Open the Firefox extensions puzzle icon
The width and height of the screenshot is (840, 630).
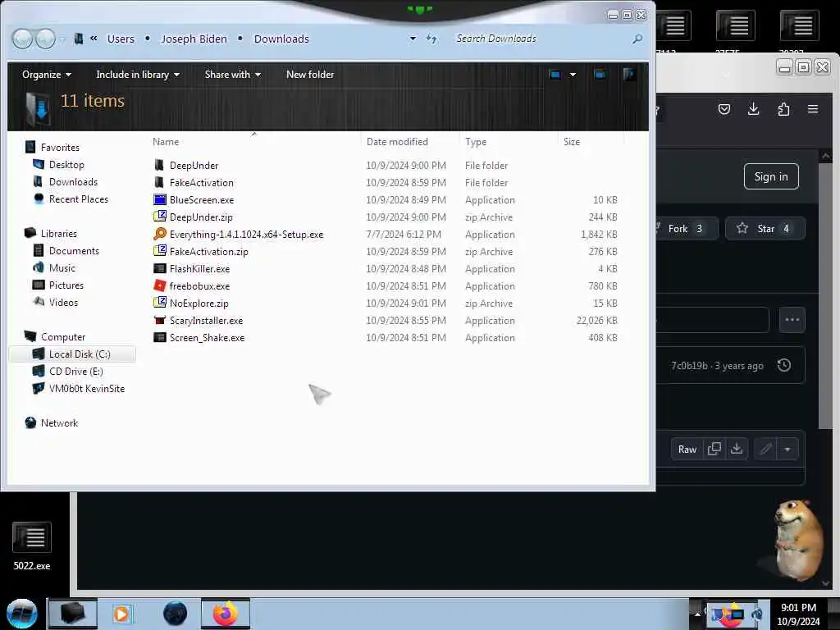783,109
